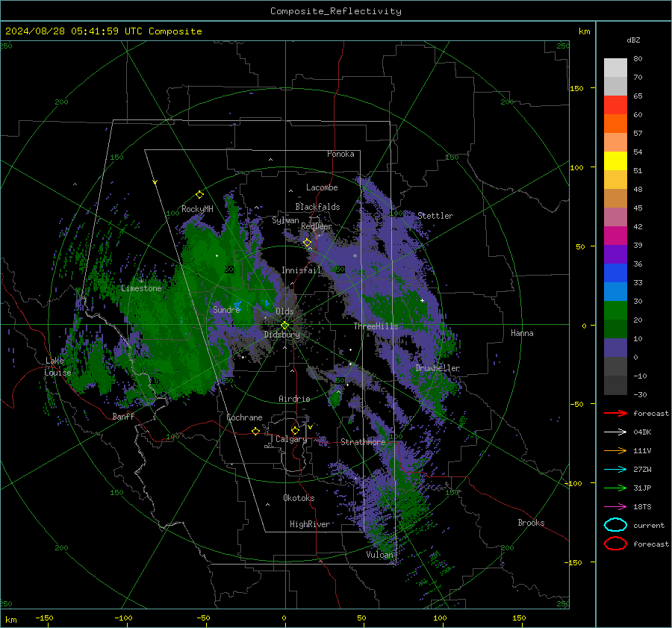Click the yellow diamond marker over Calgary

click(295, 430)
